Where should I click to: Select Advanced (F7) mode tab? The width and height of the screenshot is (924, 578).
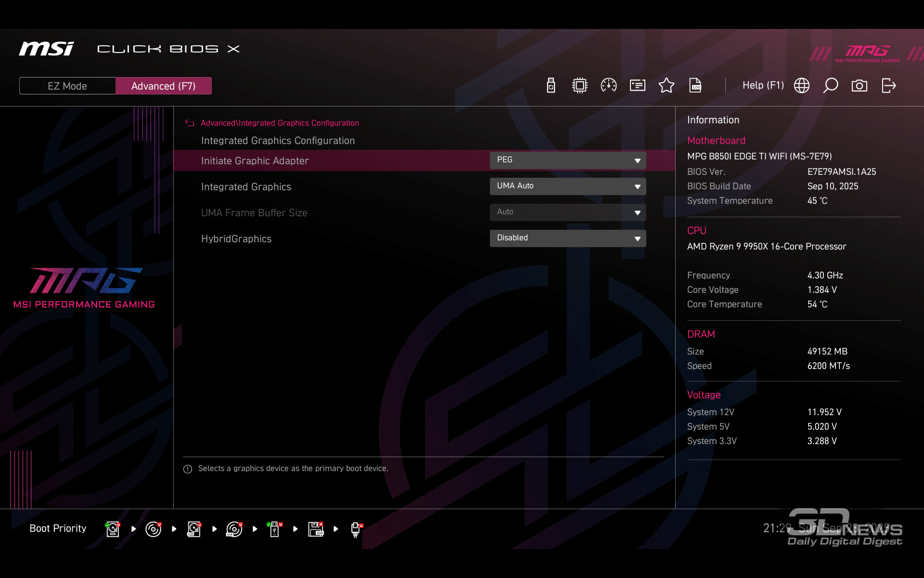164,86
